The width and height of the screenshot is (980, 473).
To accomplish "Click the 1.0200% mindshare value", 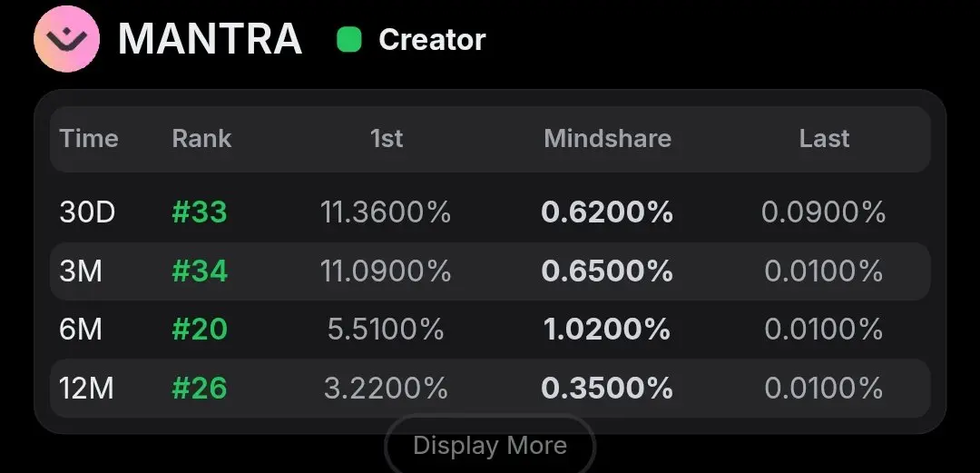I will pos(607,330).
